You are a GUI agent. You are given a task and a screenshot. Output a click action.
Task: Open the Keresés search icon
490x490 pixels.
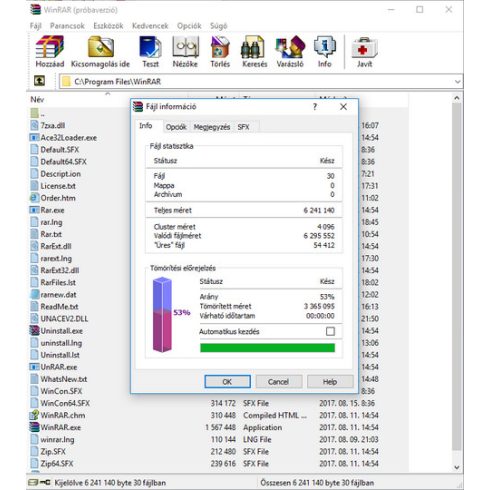[254, 47]
